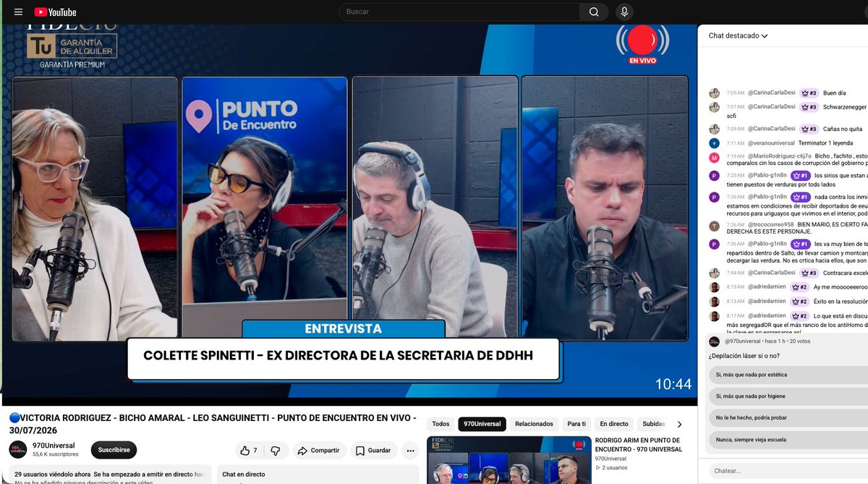Image resolution: width=868 pixels, height=484 pixels.
Task: Select the 970Universal filter chip
Action: [482, 424]
